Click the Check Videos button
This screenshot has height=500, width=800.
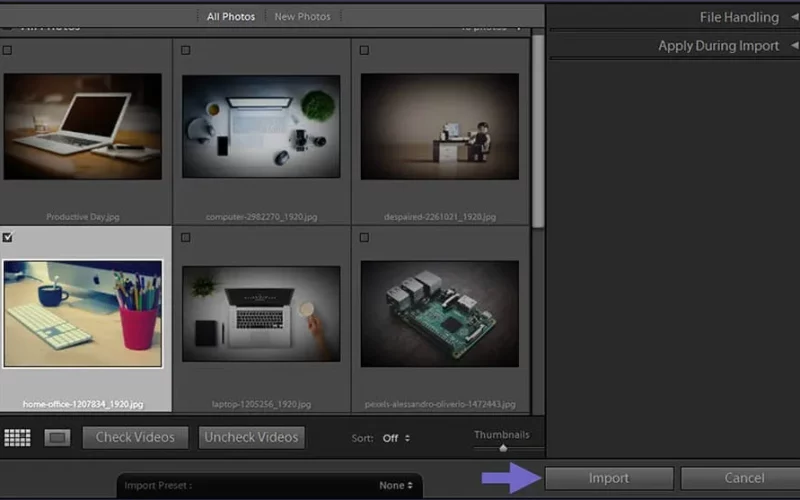(135, 438)
